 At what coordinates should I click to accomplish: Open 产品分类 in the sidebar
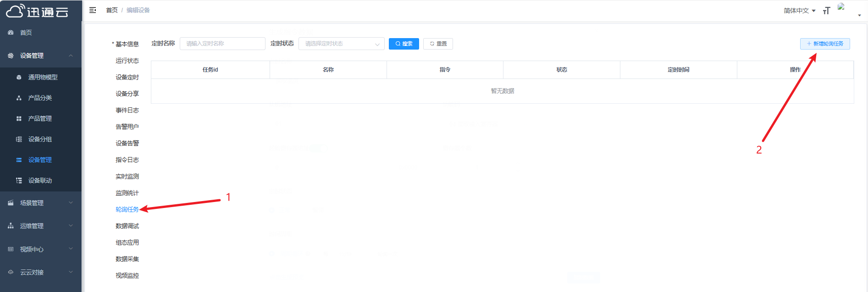point(40,98)
